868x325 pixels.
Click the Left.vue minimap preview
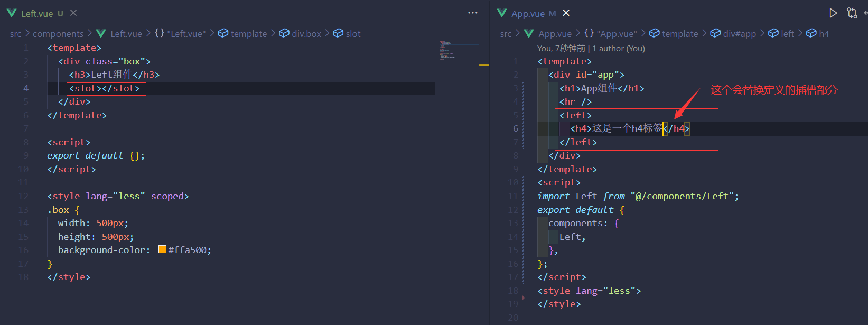447,51
